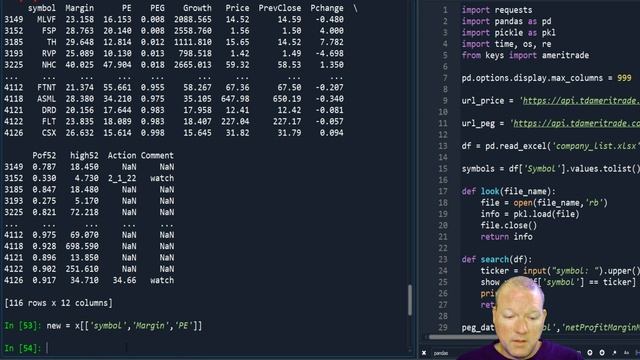Click the 'Pof52' column header
The height and width of the screenshot is (360, 640).
tap(44, 156)
